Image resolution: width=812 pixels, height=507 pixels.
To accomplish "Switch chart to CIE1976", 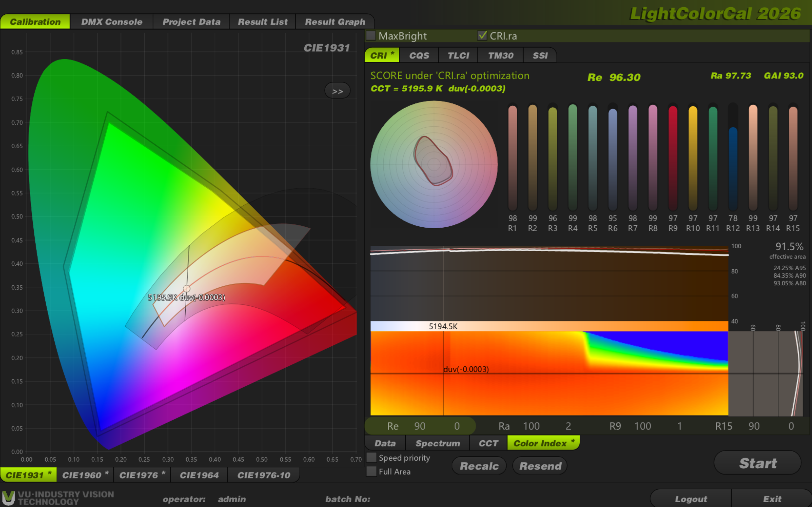I will [x=142, y=475].
